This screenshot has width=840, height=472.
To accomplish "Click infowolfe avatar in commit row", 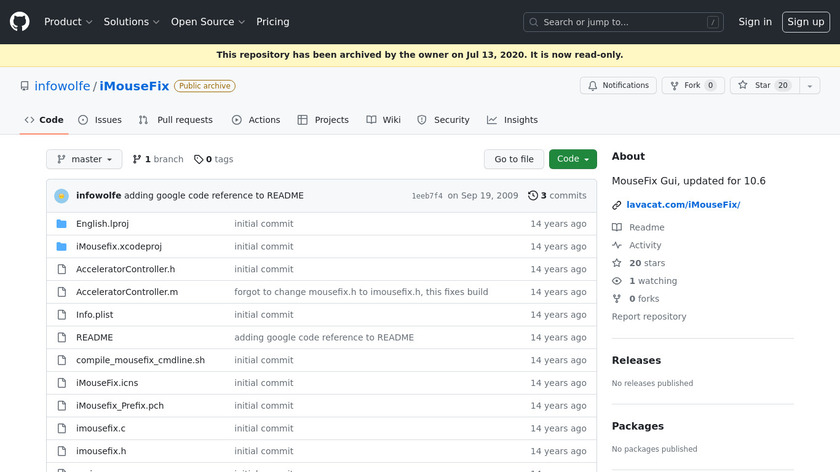I will [x=61, y=196].
